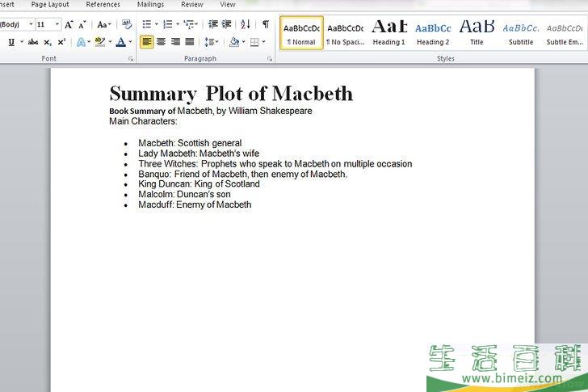Apply the Subtitle style
This screenshot has width=588, height=392.
(x=521, y=33)
